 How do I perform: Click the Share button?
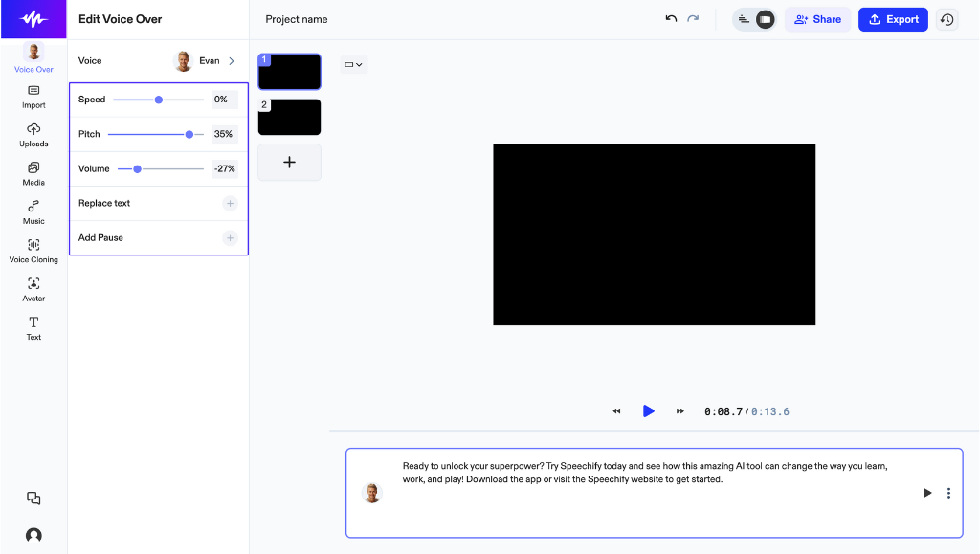(x=817, y=19)
